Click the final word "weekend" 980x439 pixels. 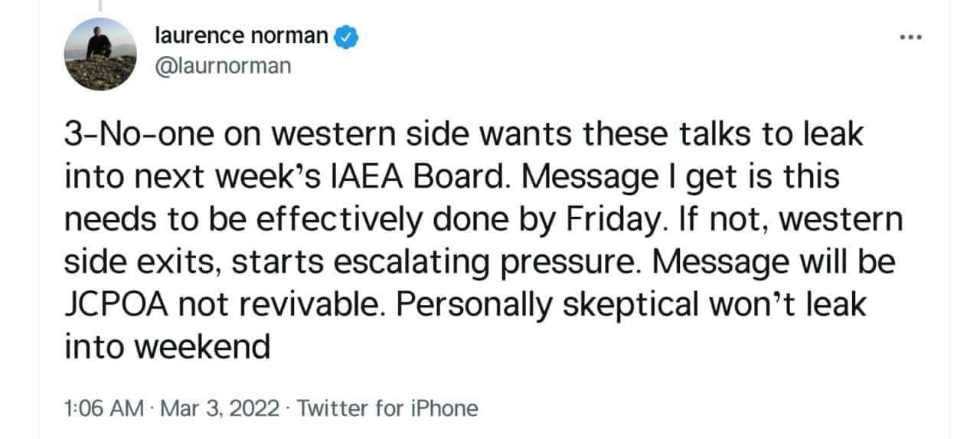(167, 347)
